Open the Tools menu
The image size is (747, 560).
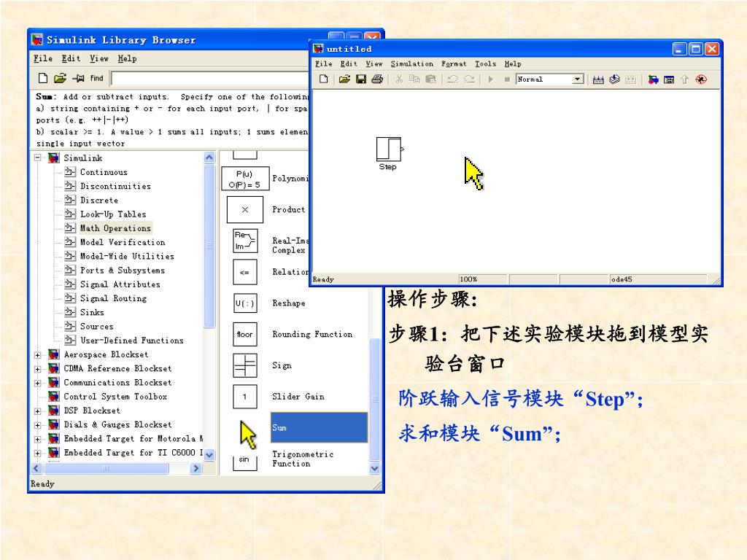pyautogui.click(x=485, y=63)
